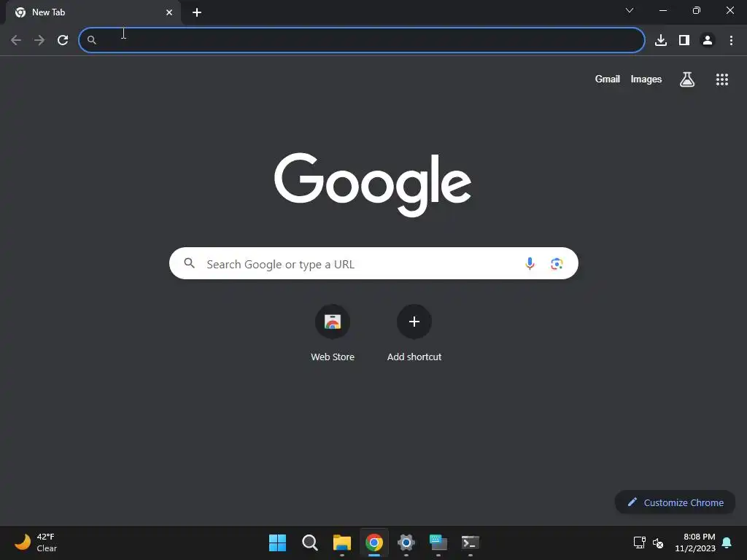Screen dimensions: 747x560
Task: Toggle the side panel icon
Action: [x=684, y=40]
